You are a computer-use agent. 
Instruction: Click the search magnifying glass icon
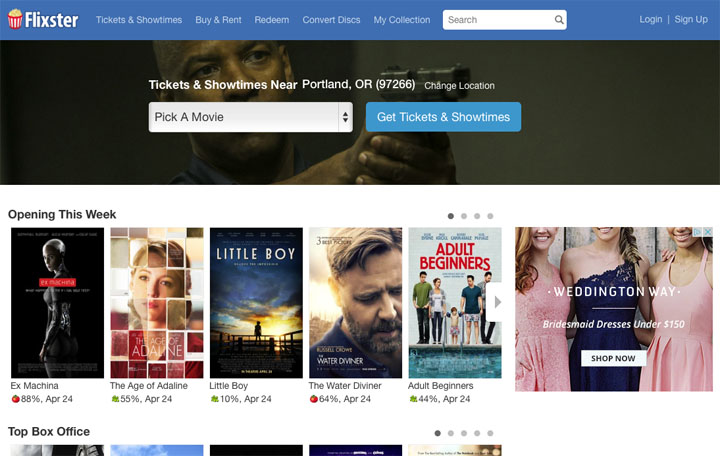tap(559, 20)
